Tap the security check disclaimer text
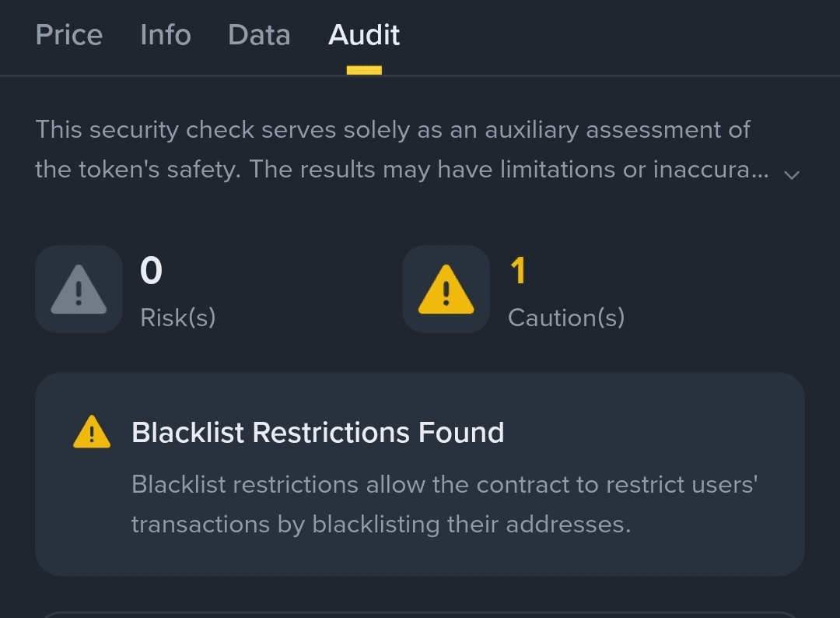840x618 pixels. (393, 149)
